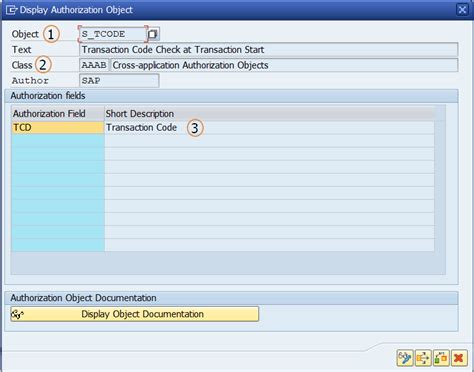Viewport: 474px width, 372px height.
Task: Click the Short Description column header
Action: click(x=269, y=114)
